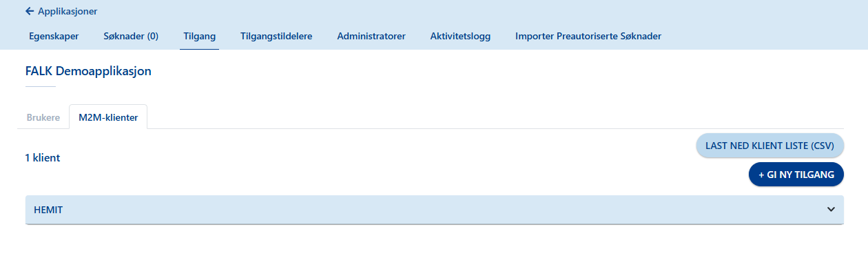Select the Tilgang tab
Image resolution: width=868 pixels, height=276 pixels.
coord(199,37)
